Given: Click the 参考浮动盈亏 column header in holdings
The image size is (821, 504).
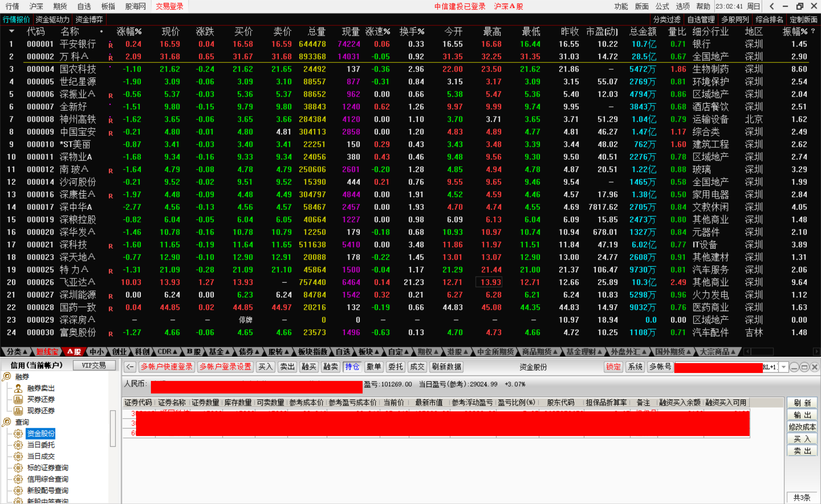Looking at the screenshot, I should coord(472,403).
